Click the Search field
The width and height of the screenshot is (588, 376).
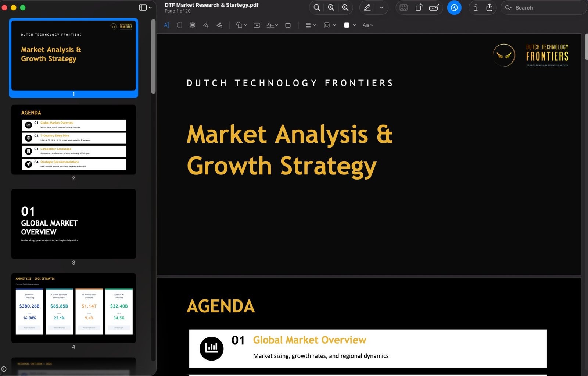pos(544,8)
